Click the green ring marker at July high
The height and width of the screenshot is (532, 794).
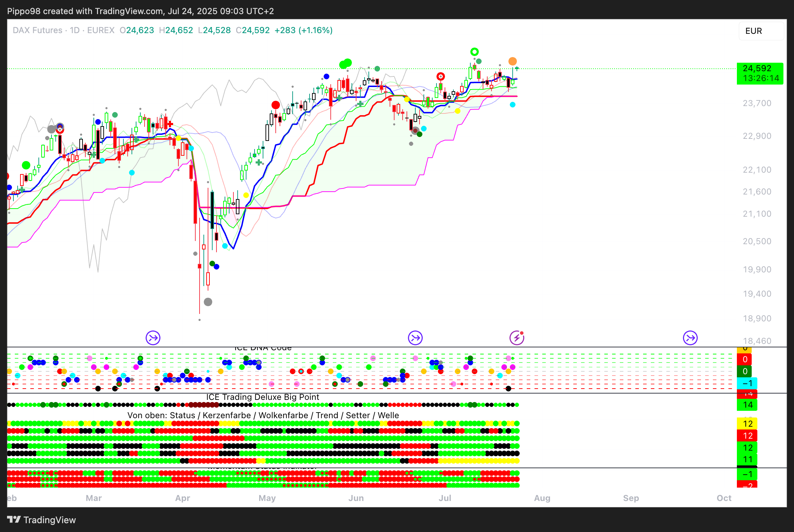475,52
